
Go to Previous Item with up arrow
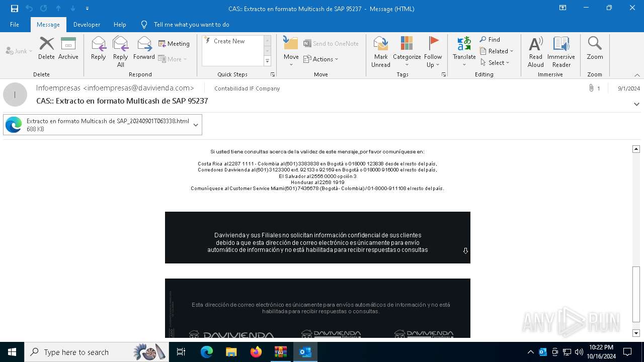point(58,9)
